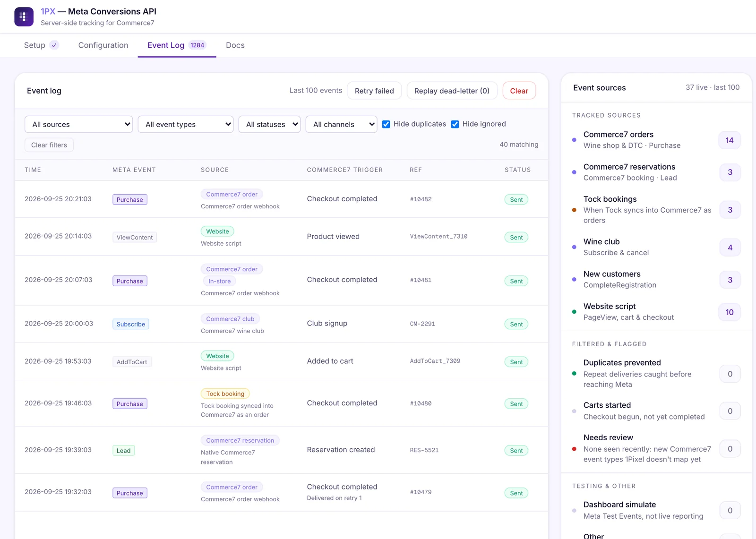756x539 pixels.
Task: Switch to the Configuration tab
Action: coord(103,45)
